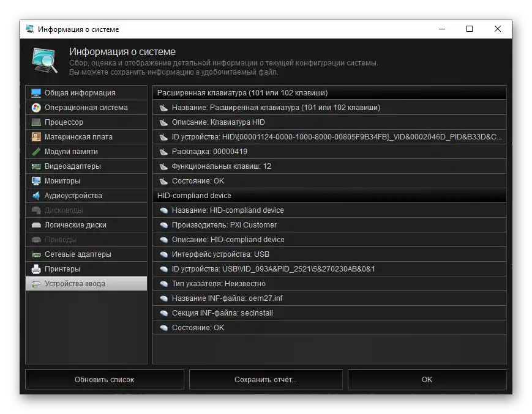
Task: Click the mouse icon next to Тип указателя: Неизвестно
Action: click(163, 284)
